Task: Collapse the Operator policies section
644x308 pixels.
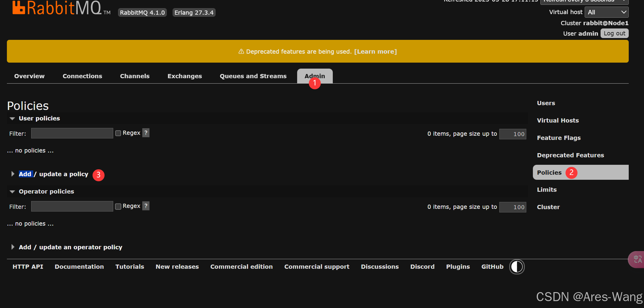Action: coord(42,191)
